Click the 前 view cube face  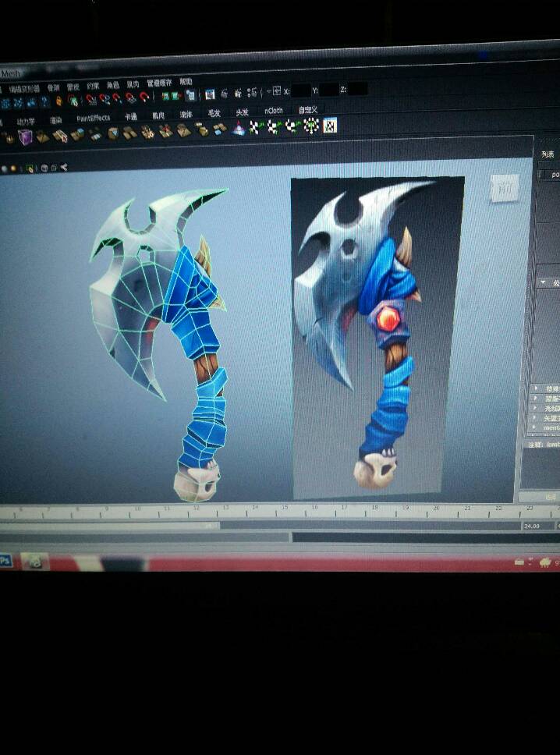coord(505,188)
